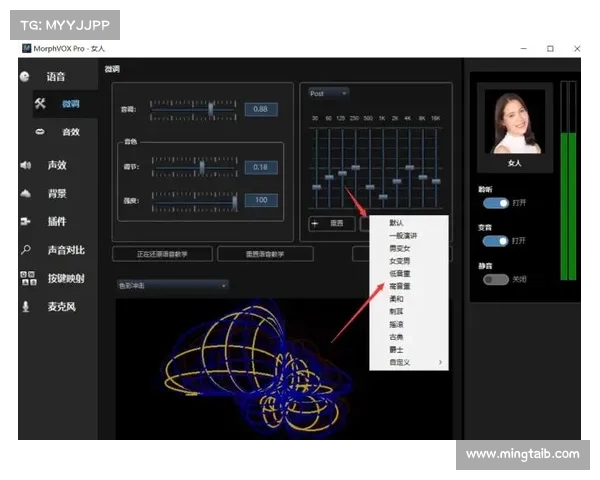This screenshot has height=480, width=600.
Task: Expand the 自定义 custom submenu
Action: (x=409, y=362)
